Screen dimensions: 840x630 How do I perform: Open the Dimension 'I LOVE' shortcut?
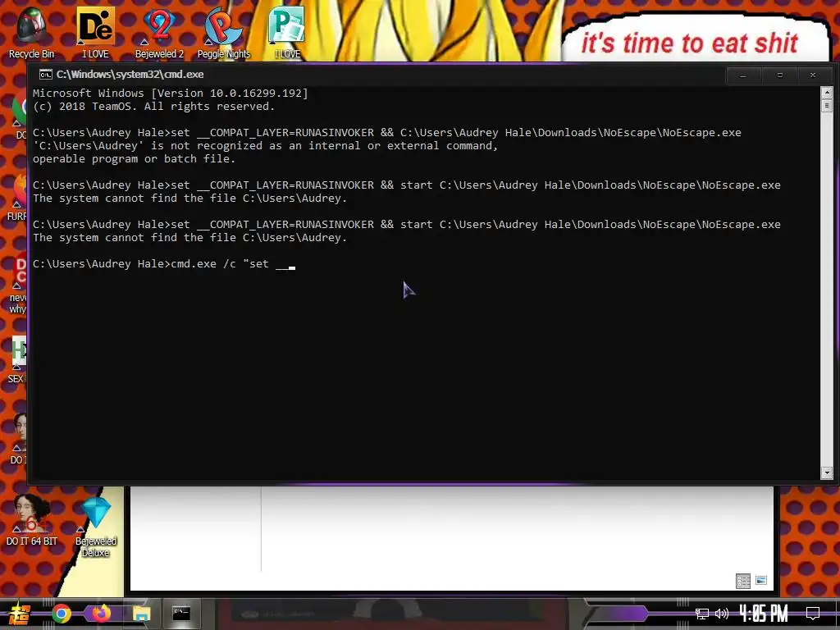95,31
